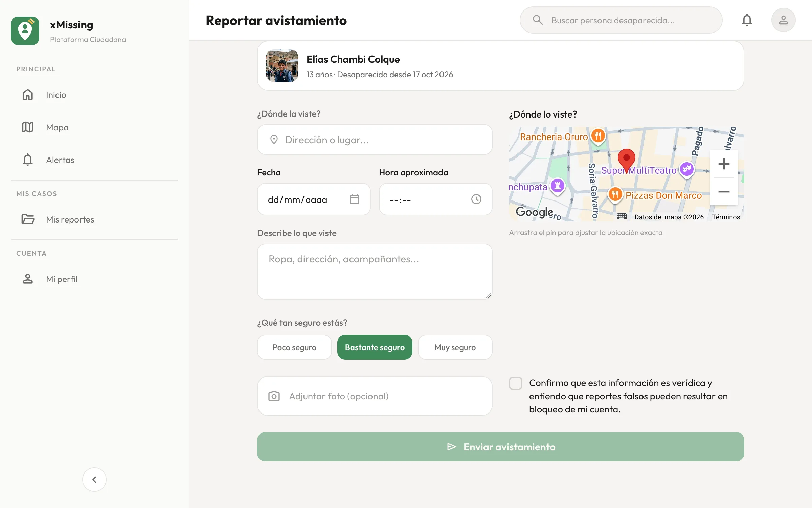Image resolution: width=812 pixels, height=508 pixels.
Task: Open Mis reportes in sidebar
Action: pos(94,219)
